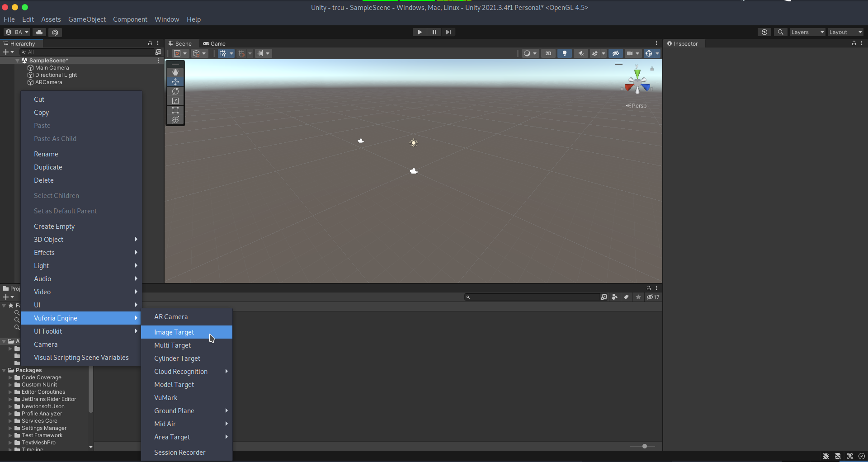This screenshot has width=868, height=462.
Task: Click the Step frame button
Action: [x=448, y=32]
